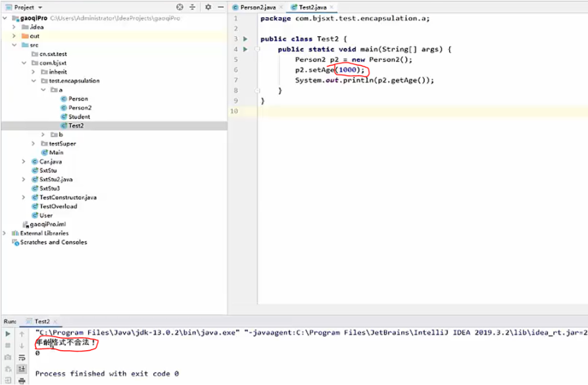The width and height of the screenshot is (588, 385).
Task: Expand the .idea folder
Action: pos(14,27)
